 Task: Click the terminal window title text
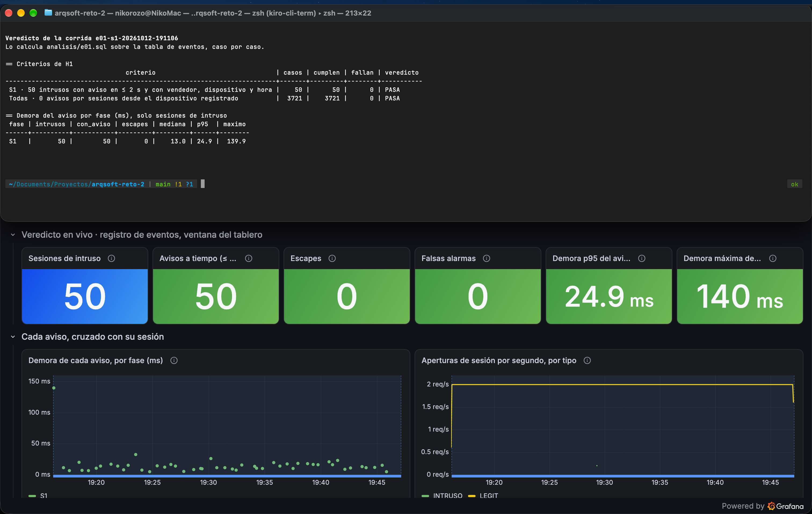(x=213, y=13)
